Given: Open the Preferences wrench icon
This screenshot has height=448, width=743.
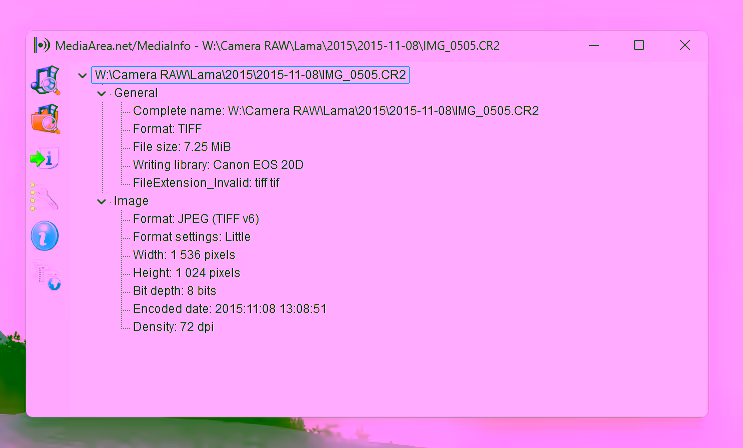Looking at the screenshot, I should coord(45,197).
